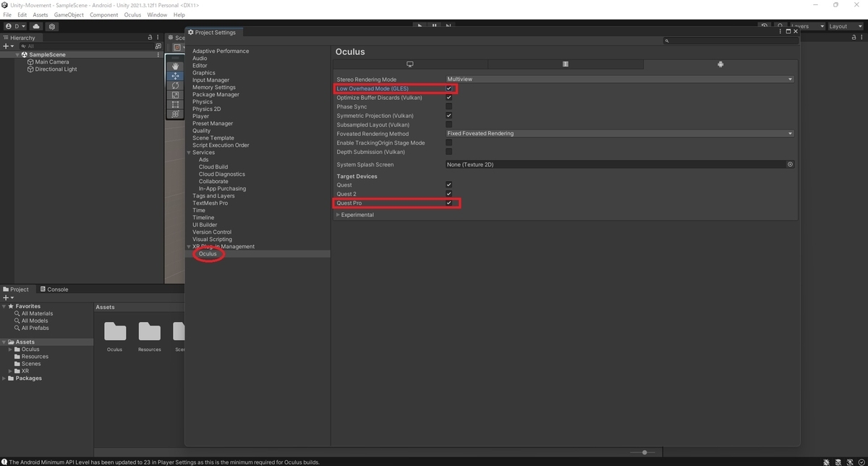Collapse the Services settings group
Image resolution: width=868 pixels, height=466 pixels.
tap(190, 153)
